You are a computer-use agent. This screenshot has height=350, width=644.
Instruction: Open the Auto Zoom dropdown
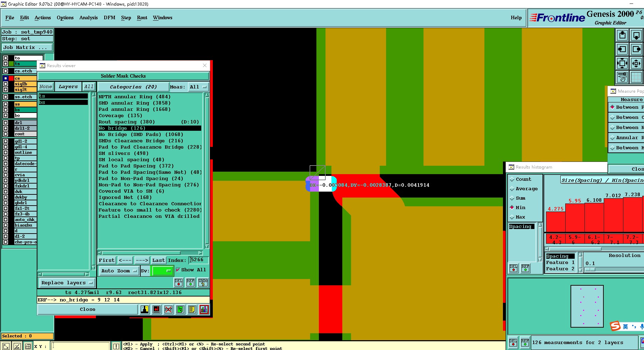pyautogui.click(x=119, y=271)
